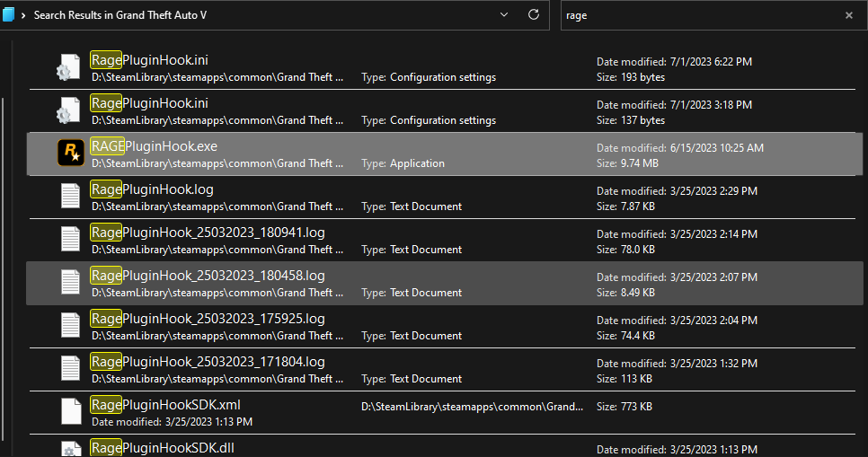Click the RAGEPluginHook.exe file name

click(x=154, y=146)
